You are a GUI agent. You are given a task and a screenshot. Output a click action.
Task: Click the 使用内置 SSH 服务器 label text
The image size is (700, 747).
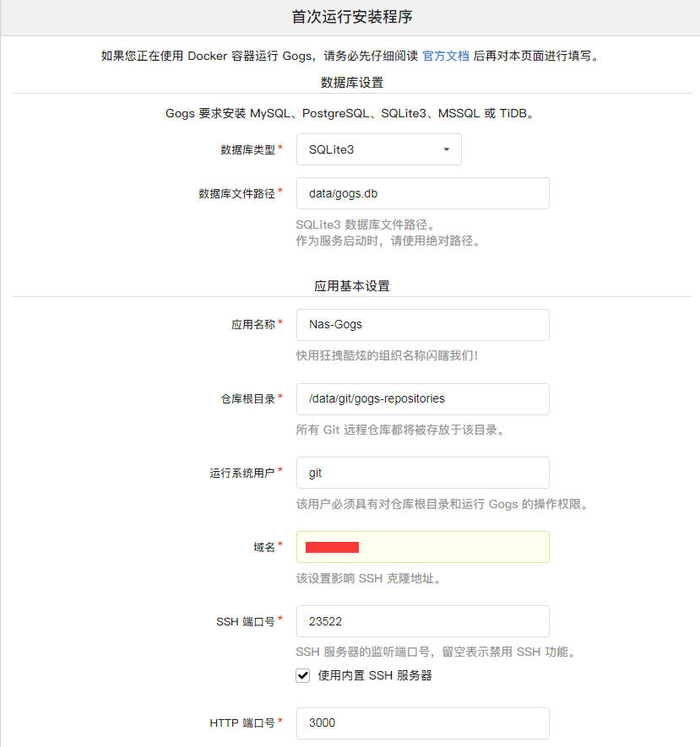point(375,675)
